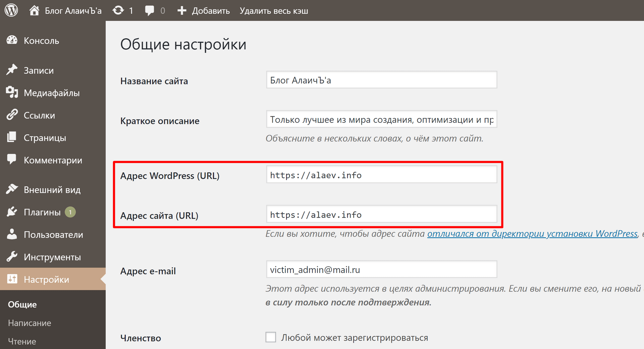Click the Медиафайлы media icon
The image size is (644, 349).
[x=12, y=93]
